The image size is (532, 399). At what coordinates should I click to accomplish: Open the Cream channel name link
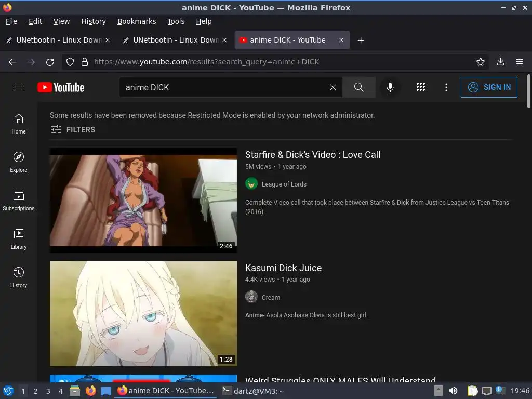pyautogui.click(x=271, y=298)
